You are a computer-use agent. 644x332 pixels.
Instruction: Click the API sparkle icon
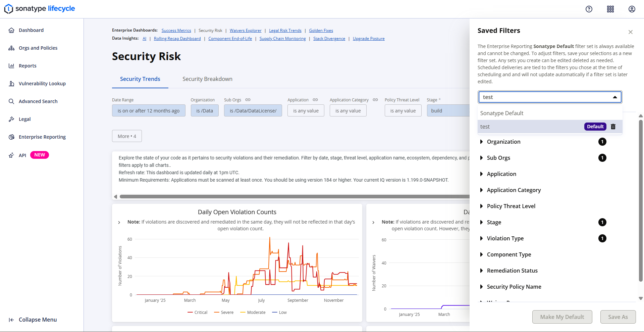click(x=11, y=155)
